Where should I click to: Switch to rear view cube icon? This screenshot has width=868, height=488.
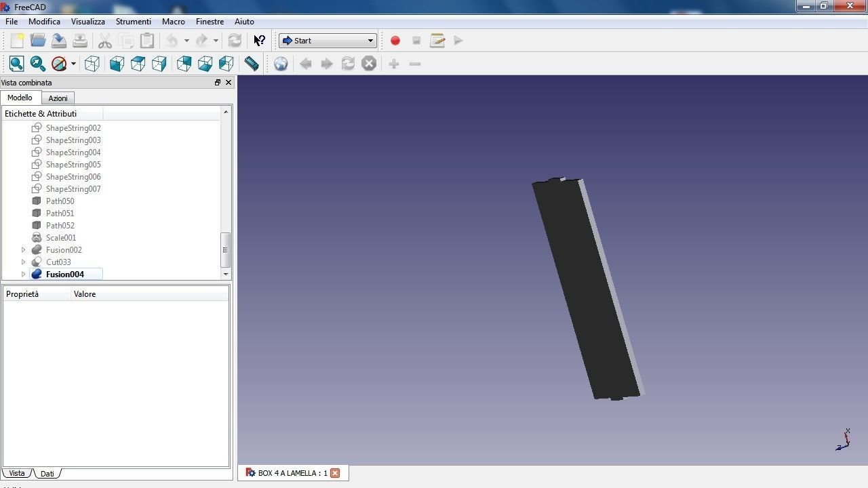(x=184, y=64)
